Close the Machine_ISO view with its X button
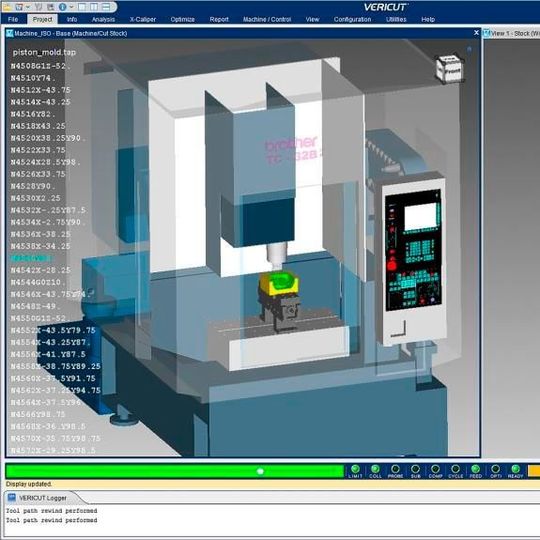The width and height of the screenshot is (540, 540). click(476, 33)
